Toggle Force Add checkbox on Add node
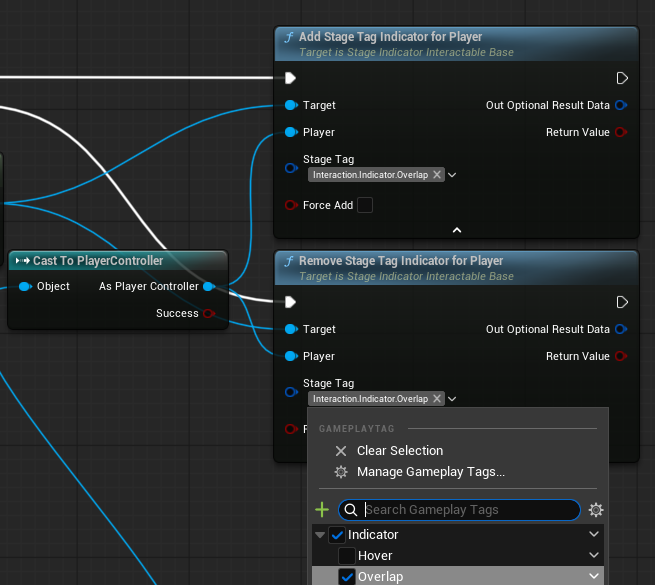 365,205
